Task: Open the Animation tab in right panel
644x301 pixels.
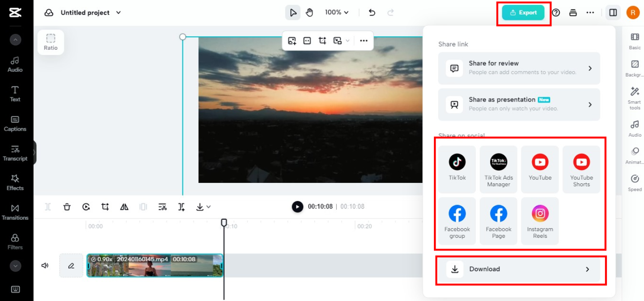Action: tap(635, 156)
